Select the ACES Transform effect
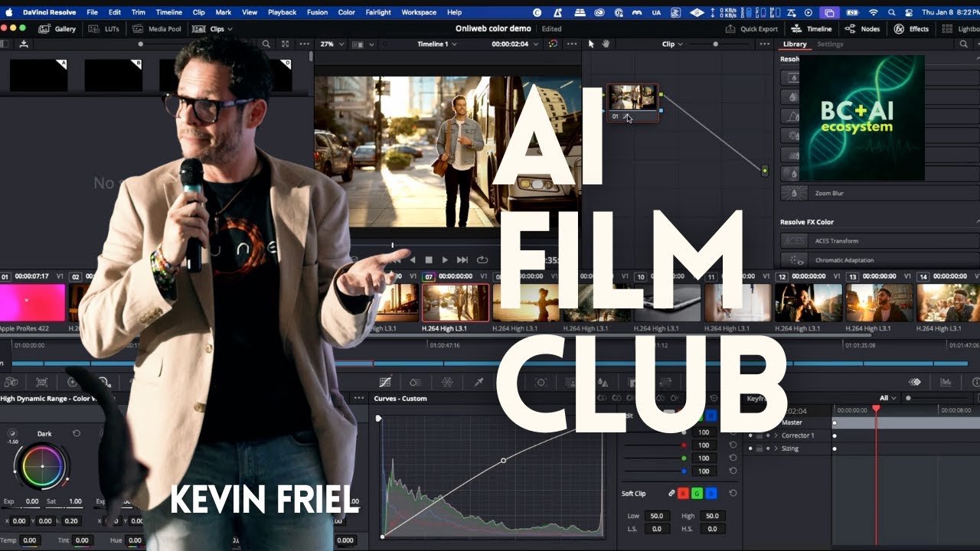 [x=880, y=240]
